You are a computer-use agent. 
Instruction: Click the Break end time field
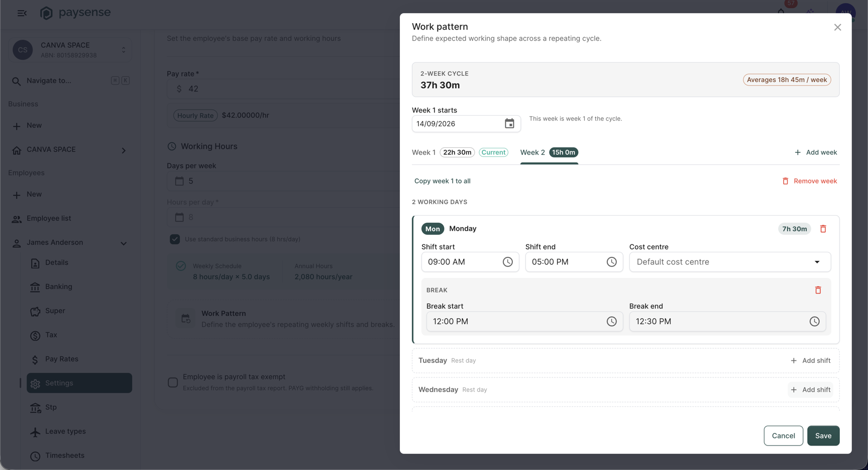727,321
